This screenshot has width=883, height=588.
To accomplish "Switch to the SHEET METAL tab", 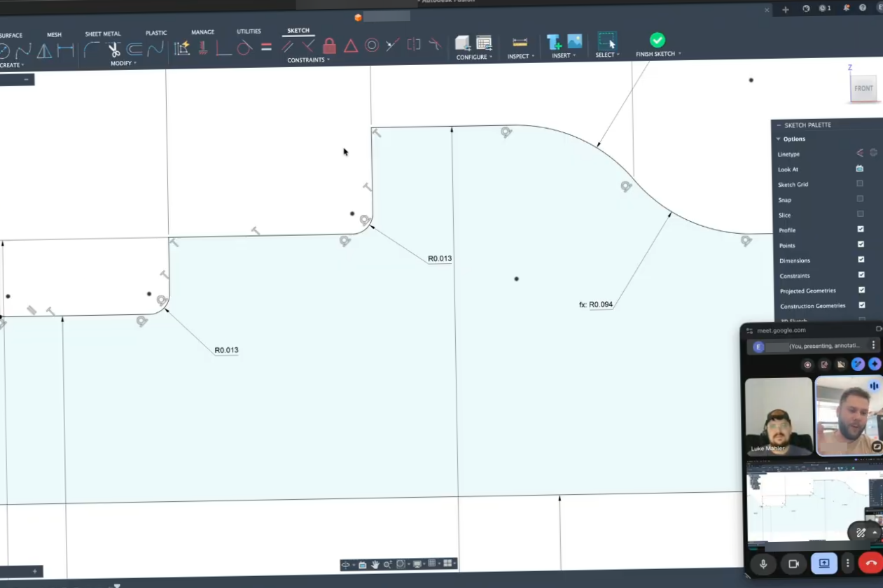I will (103, 34).
